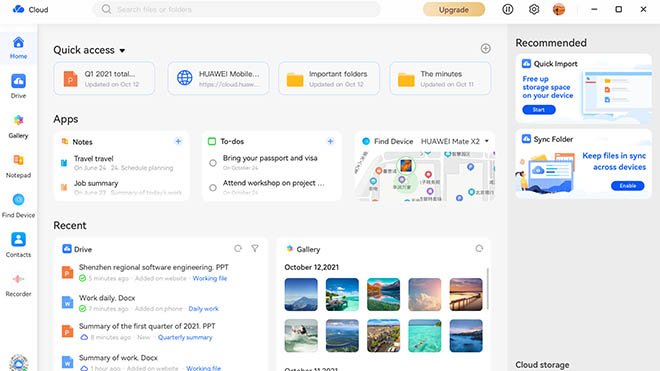Open the surfer photo thumbnail in Gallery
660x371 pixels.
[301, 336]
